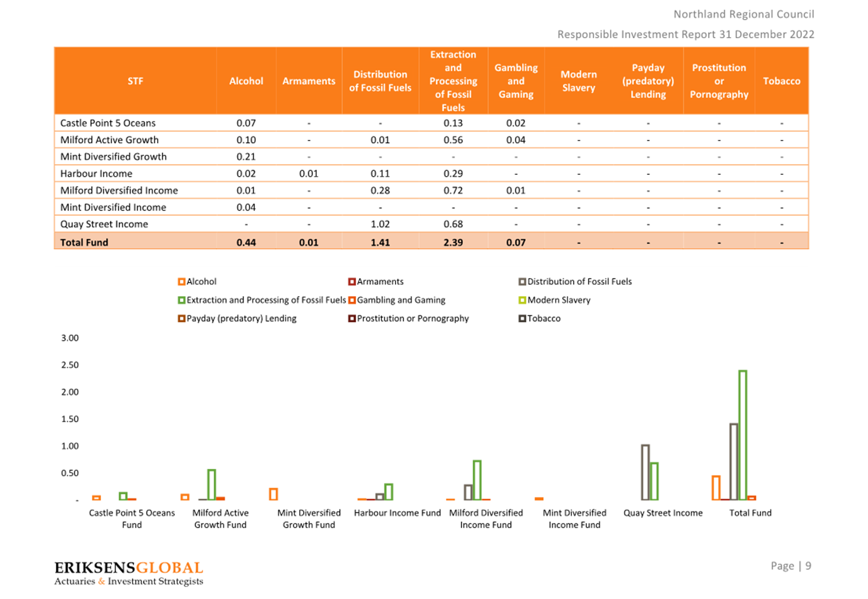The height and width of the screenshot is (599, 868).
Task: Click the "Distribution of Fossil Fuels" table header
Action: coord(380,81)
